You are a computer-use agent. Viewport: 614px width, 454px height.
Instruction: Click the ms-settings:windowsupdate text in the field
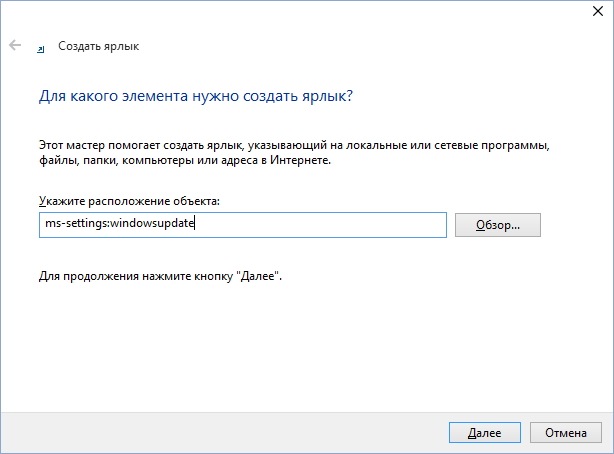120,223
